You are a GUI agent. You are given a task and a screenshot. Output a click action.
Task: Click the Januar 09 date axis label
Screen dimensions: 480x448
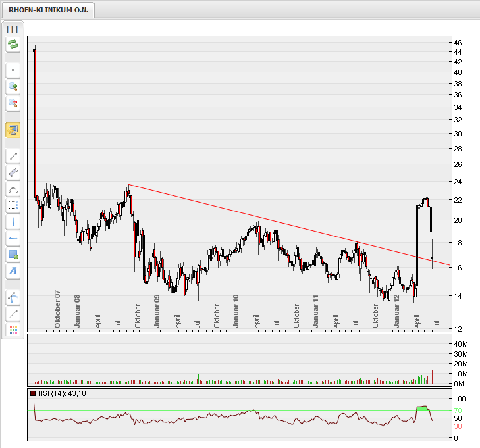157,311
